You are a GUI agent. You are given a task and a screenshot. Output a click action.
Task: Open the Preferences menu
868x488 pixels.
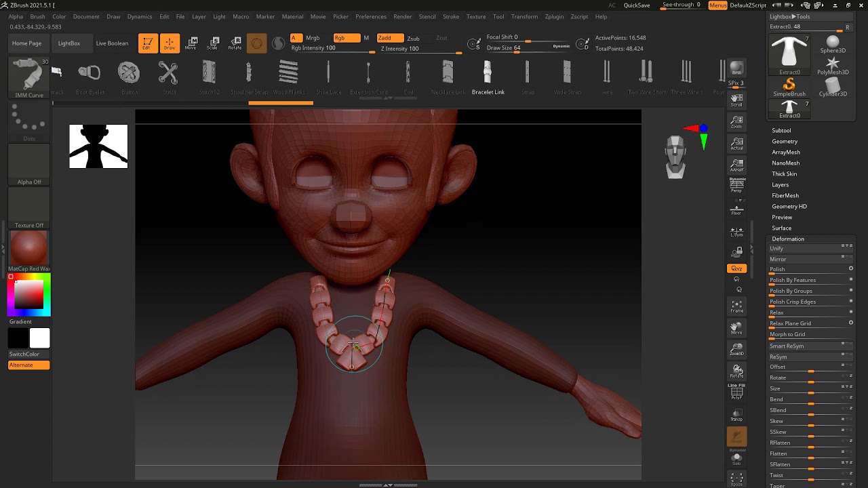click(x=371, y=16)
